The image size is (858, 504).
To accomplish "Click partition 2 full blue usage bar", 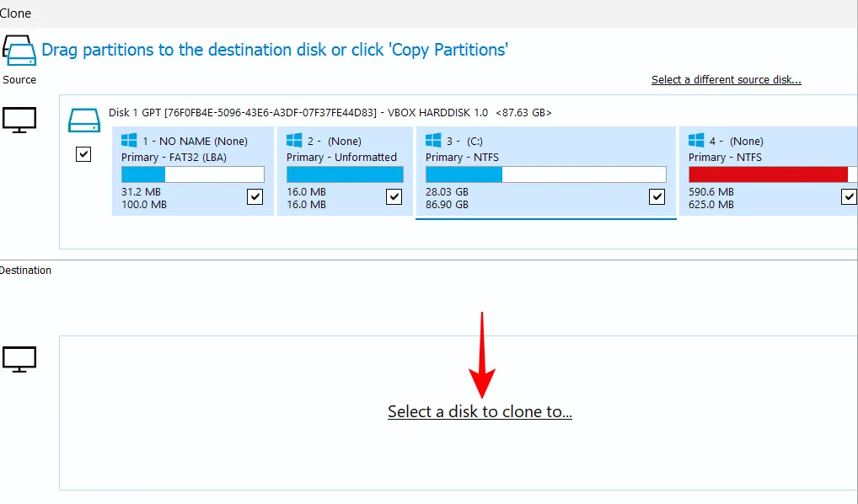I will [345, 174].
